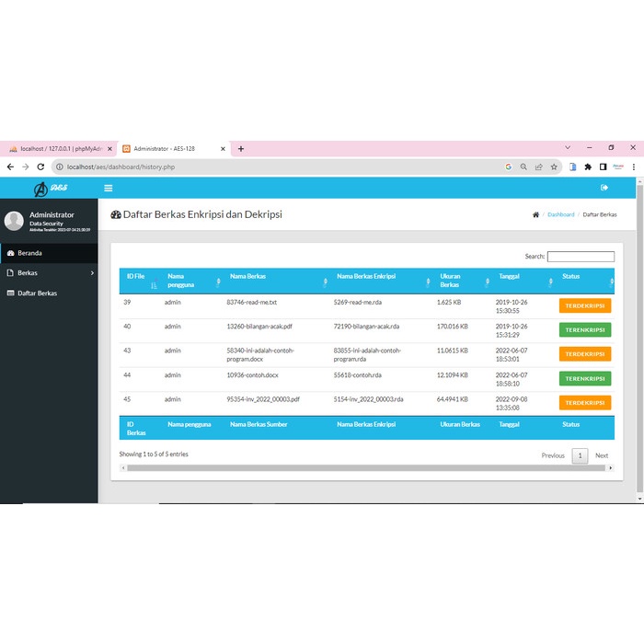Viewport: 644px width, 644px height.
Task: Click the site information icon in address bar
Action: pyautogui.click(x=60, y=167)
